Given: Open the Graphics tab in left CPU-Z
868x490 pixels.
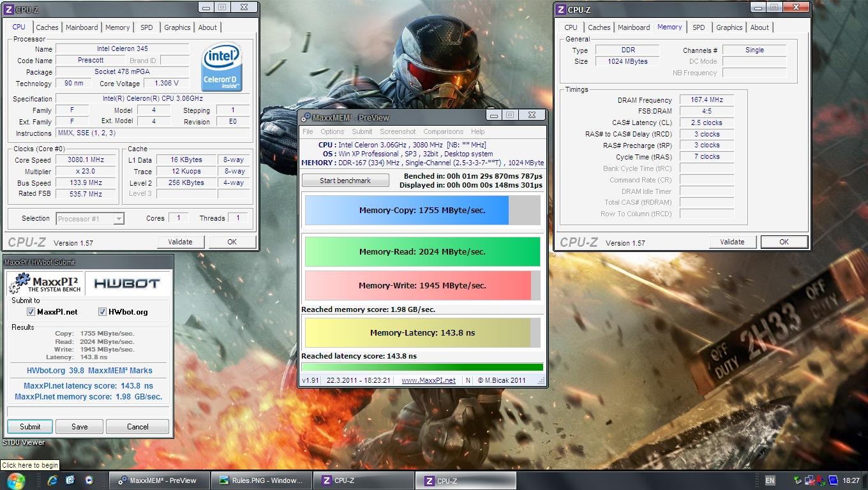Looking at the screenshot, I should [x=177, y=27].
